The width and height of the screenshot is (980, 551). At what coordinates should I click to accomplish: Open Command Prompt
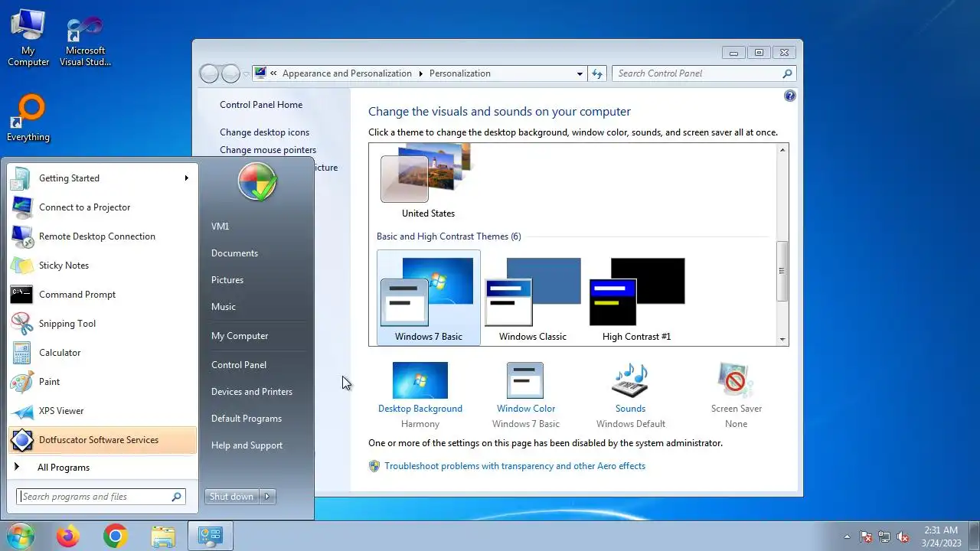[102, 295]
